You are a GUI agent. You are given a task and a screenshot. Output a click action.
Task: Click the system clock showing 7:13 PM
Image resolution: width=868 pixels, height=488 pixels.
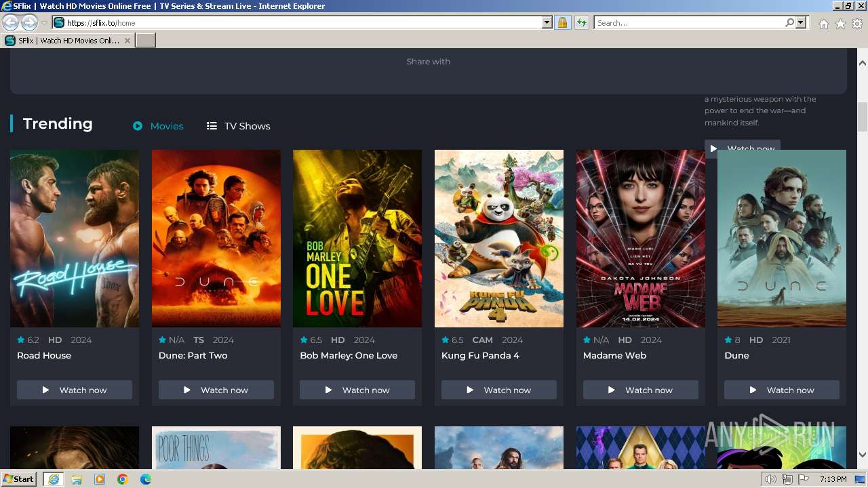tap(833, 479)
